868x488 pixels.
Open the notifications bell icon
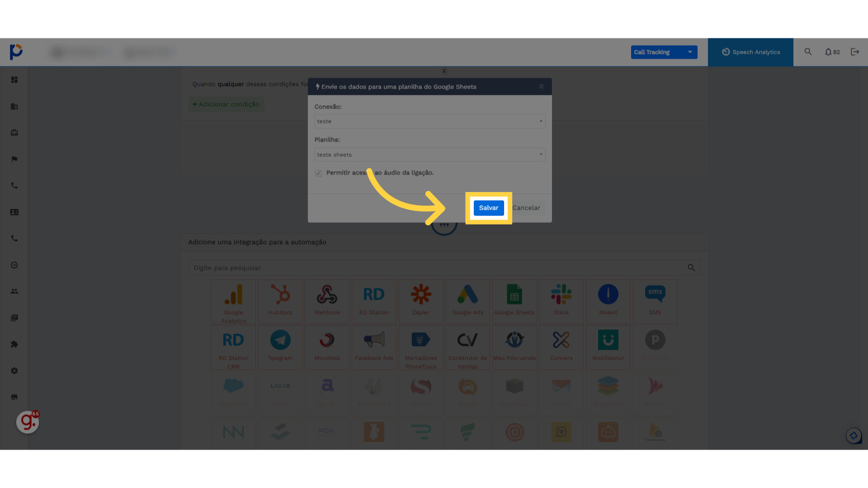click(x=828, y=52)
